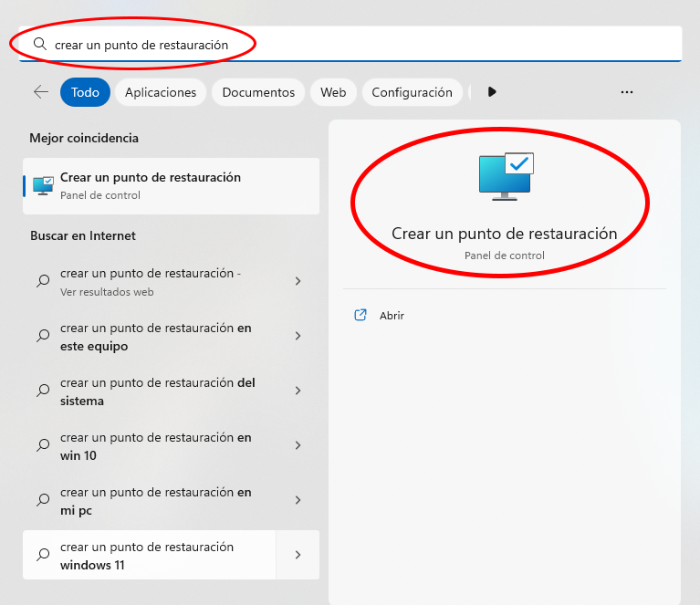Switch to the Documentos tab
Viewport: 700px width, 605px height.
(x=258, y=92)
